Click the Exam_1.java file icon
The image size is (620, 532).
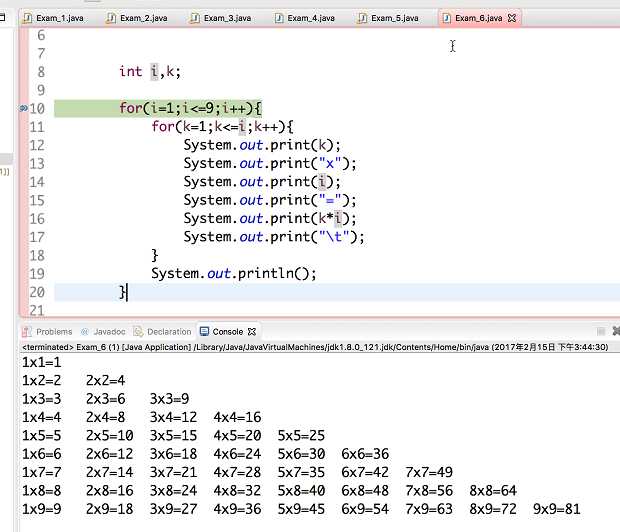pyautogui.click(x=27, y=18)
